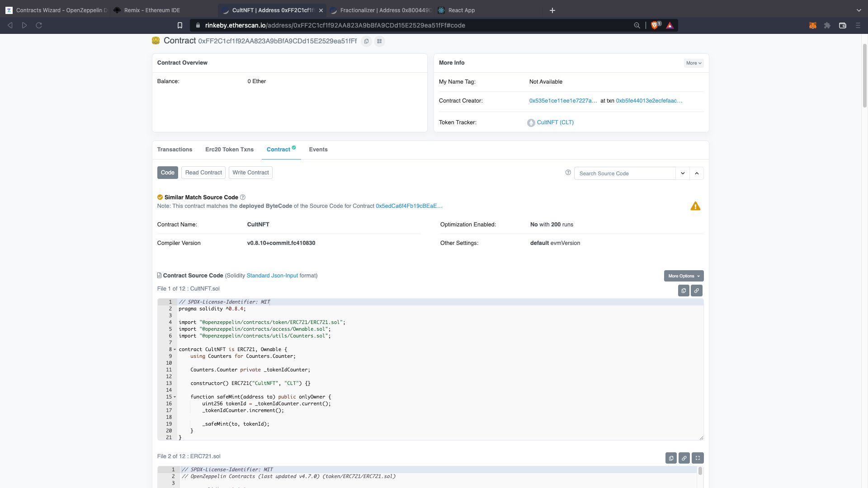This screenshot has height=488, width=868.
Task: Copy ERC721.sol source code
Action: [671, 458]
